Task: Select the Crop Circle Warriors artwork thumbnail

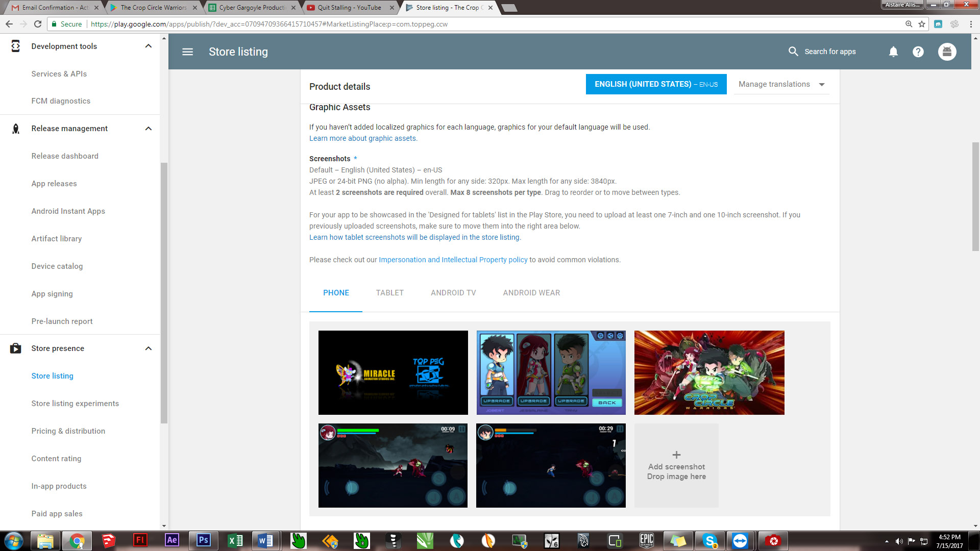Action: [x=709, y=372]
